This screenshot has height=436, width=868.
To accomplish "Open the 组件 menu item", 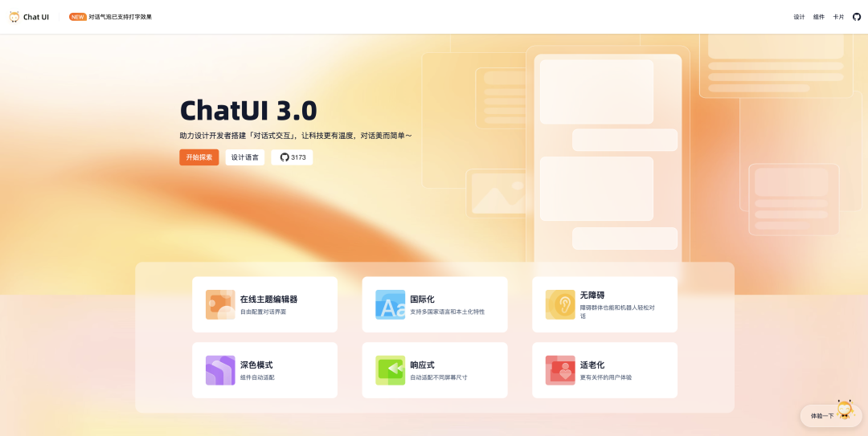I will tap(819, 17).
